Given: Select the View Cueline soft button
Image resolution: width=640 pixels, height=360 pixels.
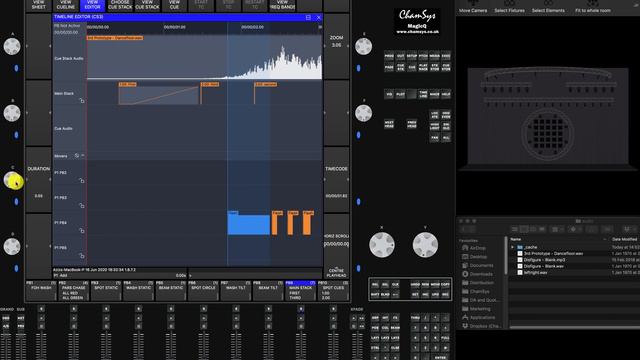Looking at the screenshot, I should point(65,5).
